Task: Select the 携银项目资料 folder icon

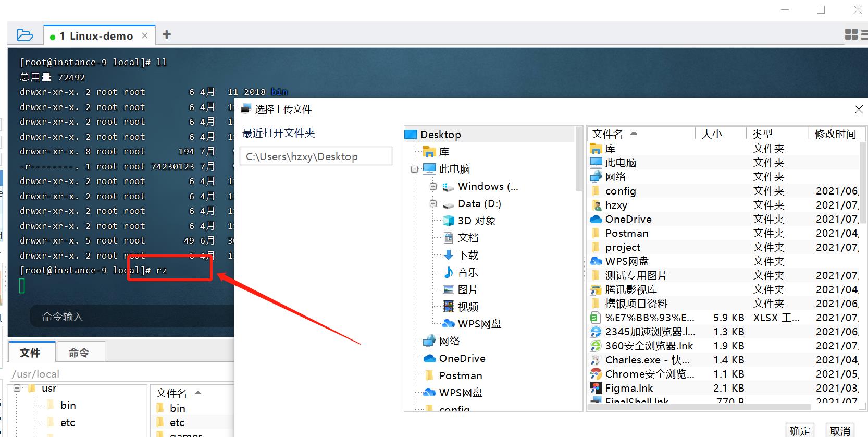Action: [596, 304]
